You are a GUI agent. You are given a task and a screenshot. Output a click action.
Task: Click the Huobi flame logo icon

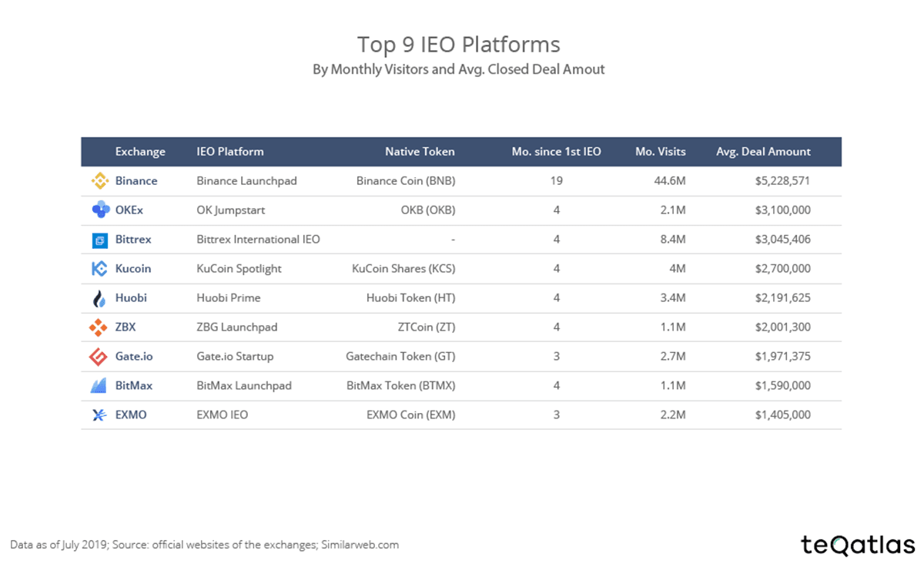100,298
